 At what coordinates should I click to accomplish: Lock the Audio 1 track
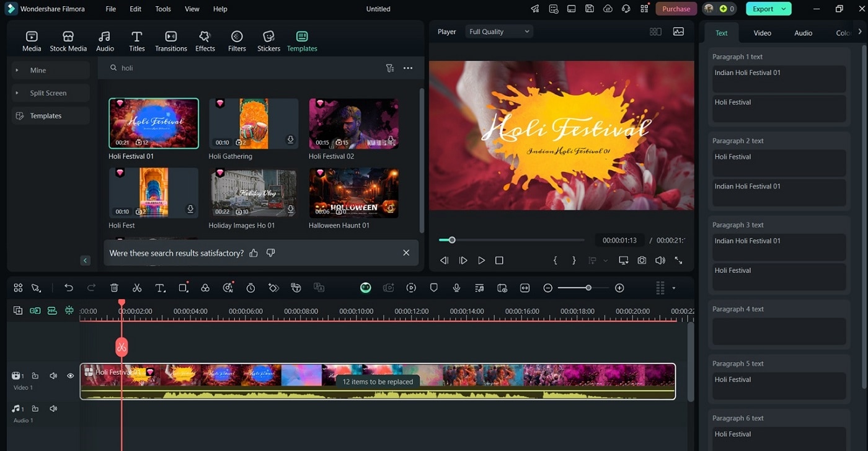(x=35, y=409)
